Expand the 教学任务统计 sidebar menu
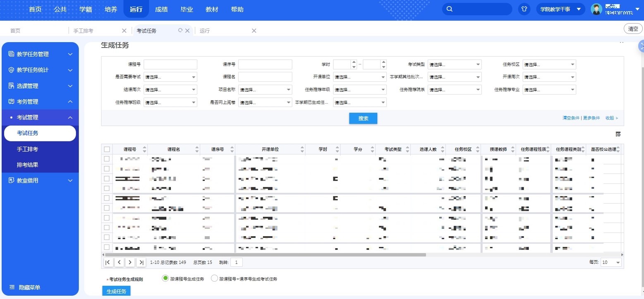The width and height of the screenshot is (644, 299). 41,70
